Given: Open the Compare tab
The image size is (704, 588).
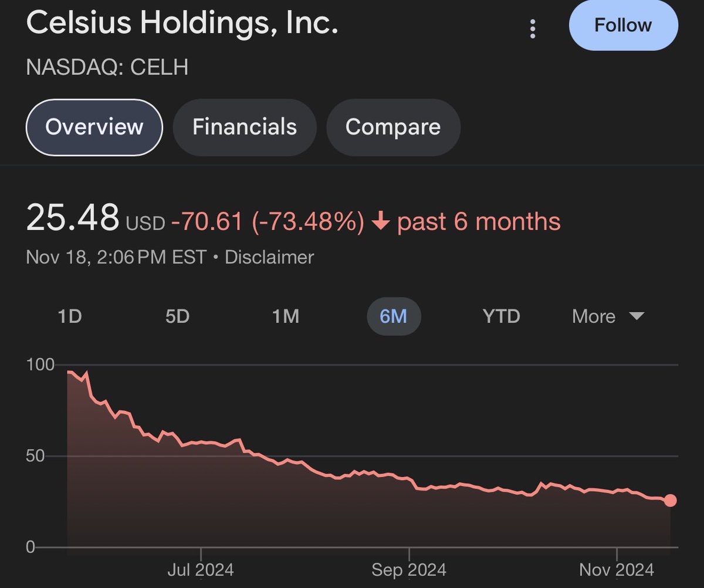Looking at the screenshot, I should click(393, 127).
